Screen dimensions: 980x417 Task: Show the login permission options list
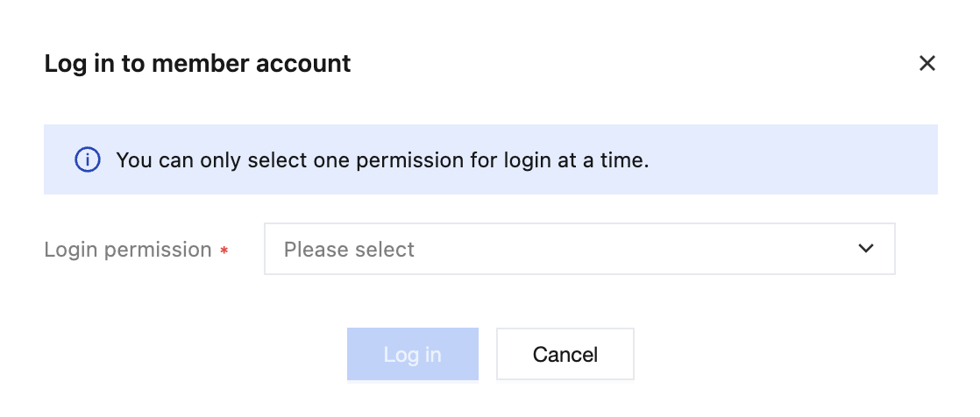tap(579, 249)
